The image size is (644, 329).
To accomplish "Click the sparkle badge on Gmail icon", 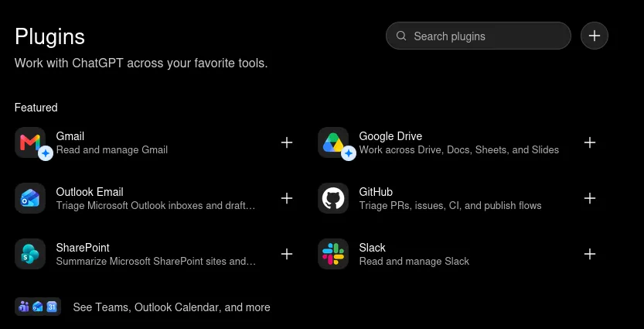I will (x=46, y=153).
